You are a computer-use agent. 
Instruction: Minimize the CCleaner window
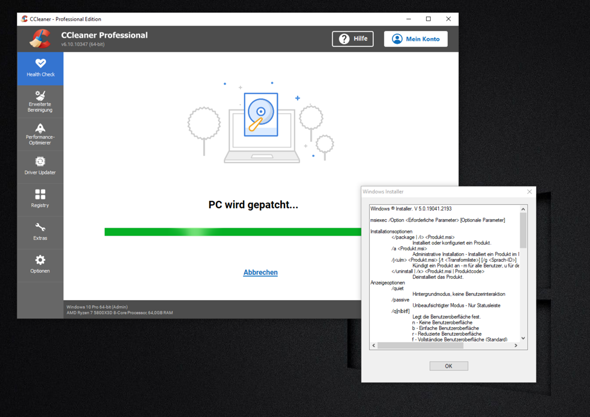coord(409,19)
